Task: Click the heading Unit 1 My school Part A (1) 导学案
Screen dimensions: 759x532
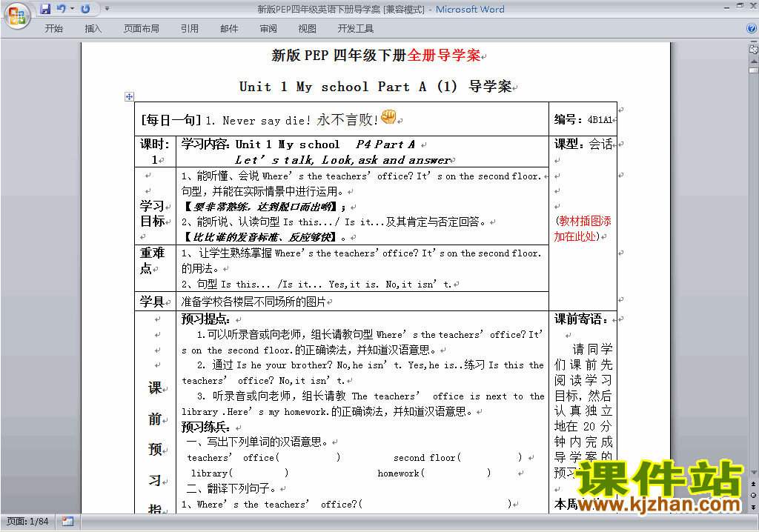Action: (x=376, y=87)
